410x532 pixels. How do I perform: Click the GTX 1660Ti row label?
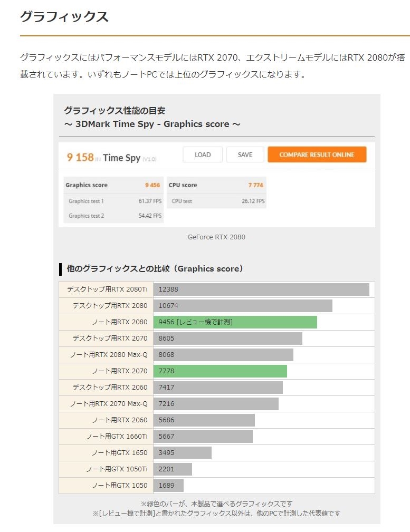[117, 437]
